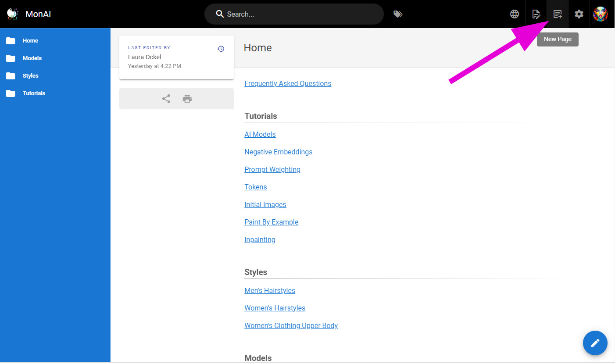Browse by tags icon next to search
The width and height of the screenshot is (615, 364).
click(398, 14)
